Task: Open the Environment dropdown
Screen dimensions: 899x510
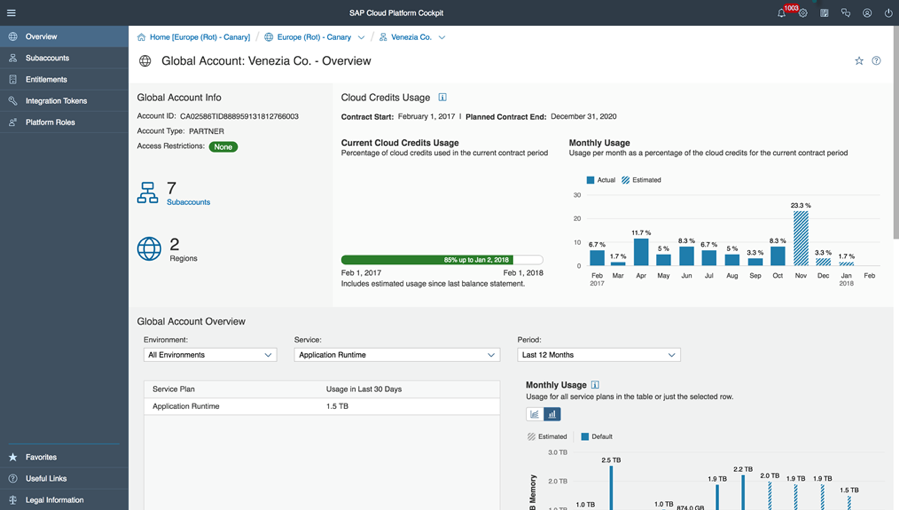Action: pos(210,355)
